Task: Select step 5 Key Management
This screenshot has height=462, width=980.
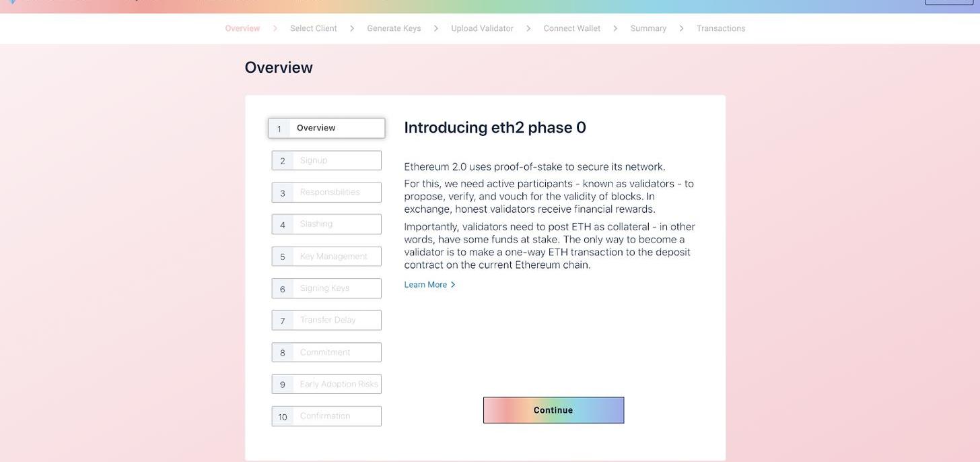Action: [326, 257]
